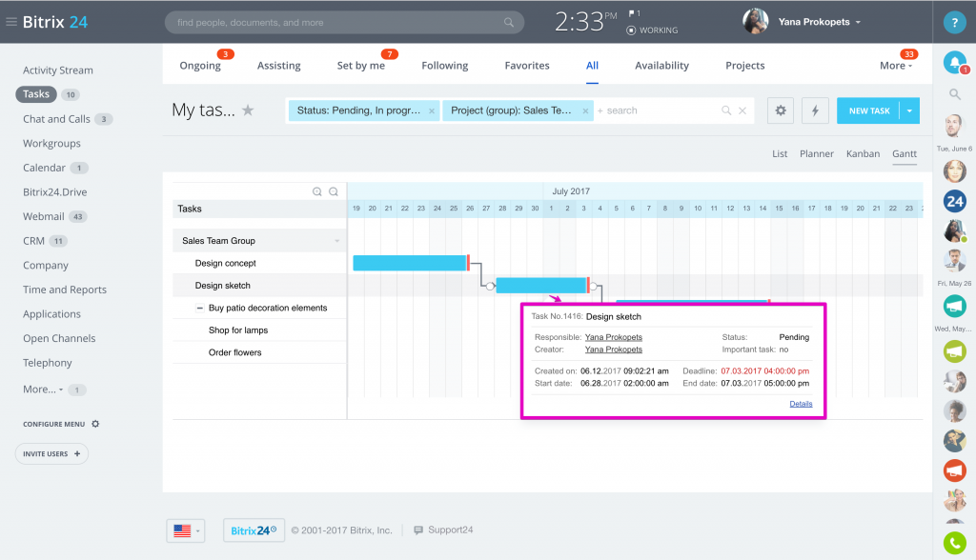This screenshot has width=976, height=560.
Task: Expand the More tabs dropdown
Action: 896,66
